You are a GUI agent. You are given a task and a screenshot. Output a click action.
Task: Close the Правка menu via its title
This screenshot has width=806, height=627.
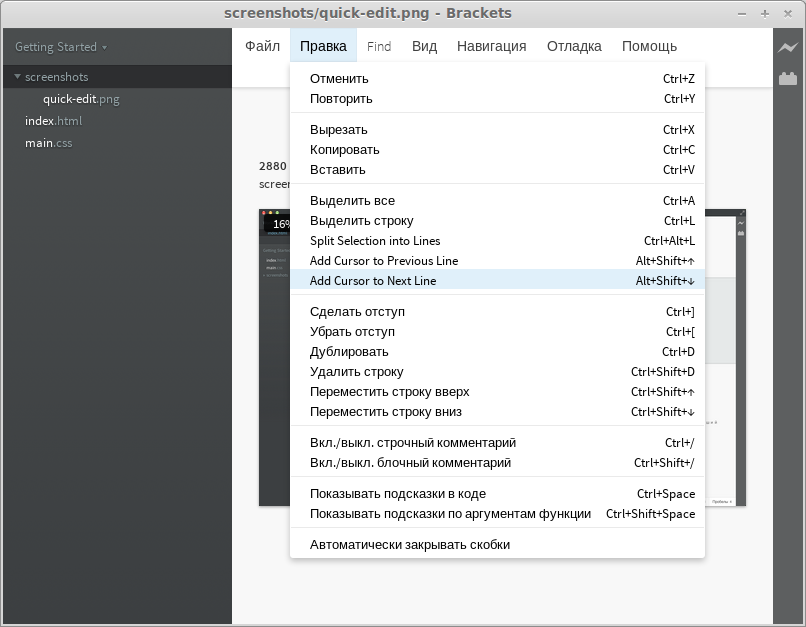pos(323,46)
